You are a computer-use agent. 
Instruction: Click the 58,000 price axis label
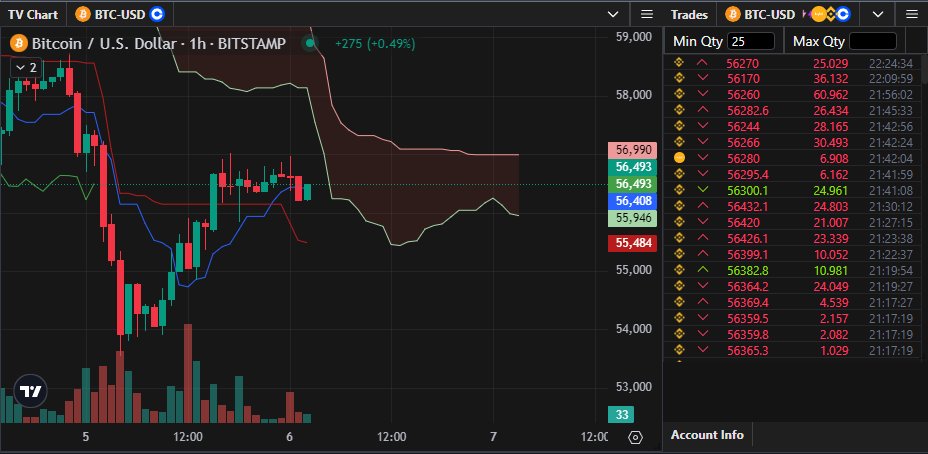[634, 95]
